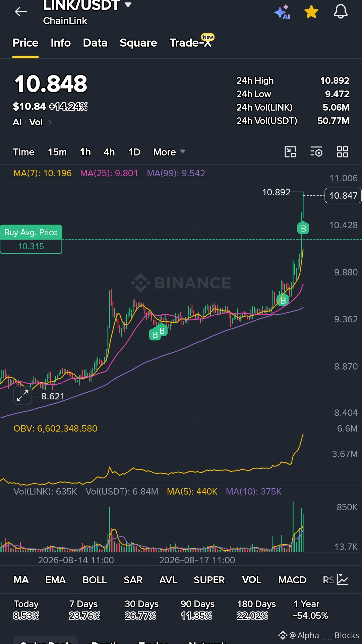Tap the 24h Vol(USDT) 50.77M value

(333, 121)
